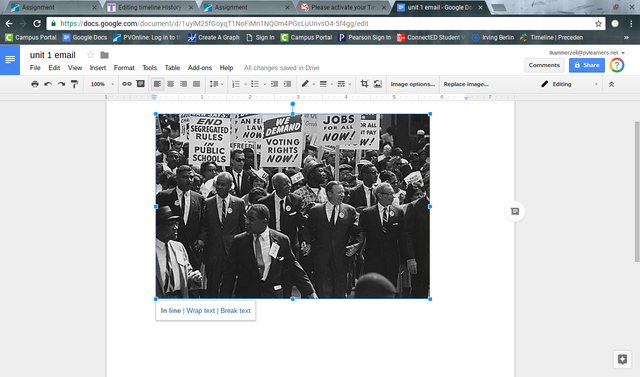Toggle center align
The image size is (640, 377).
[170, 84]
